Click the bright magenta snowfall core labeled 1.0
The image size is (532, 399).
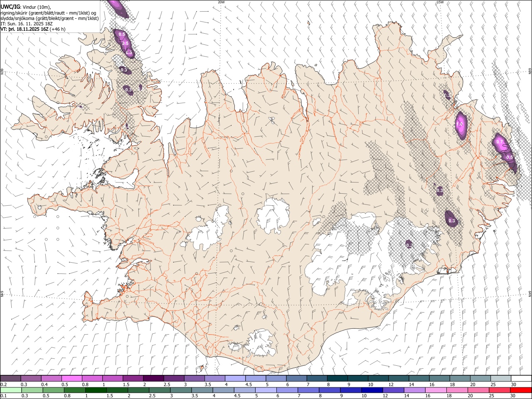tap(461, 126)
